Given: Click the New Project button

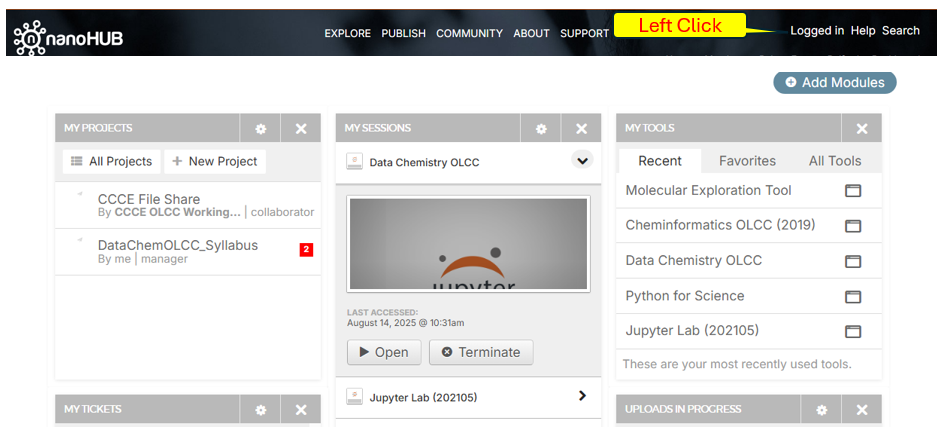Looking at the screenshot, I should (x=215, y=162).
